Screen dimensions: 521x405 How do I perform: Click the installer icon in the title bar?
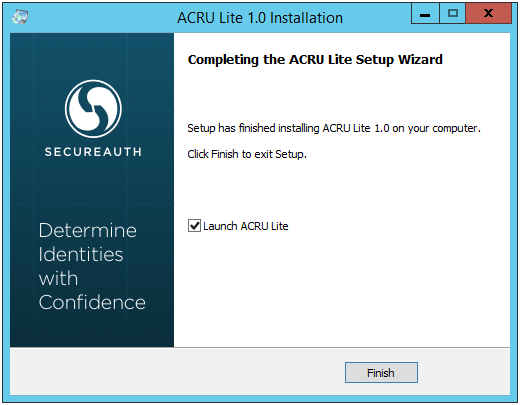pyautogui.click(x=20, y=17)
